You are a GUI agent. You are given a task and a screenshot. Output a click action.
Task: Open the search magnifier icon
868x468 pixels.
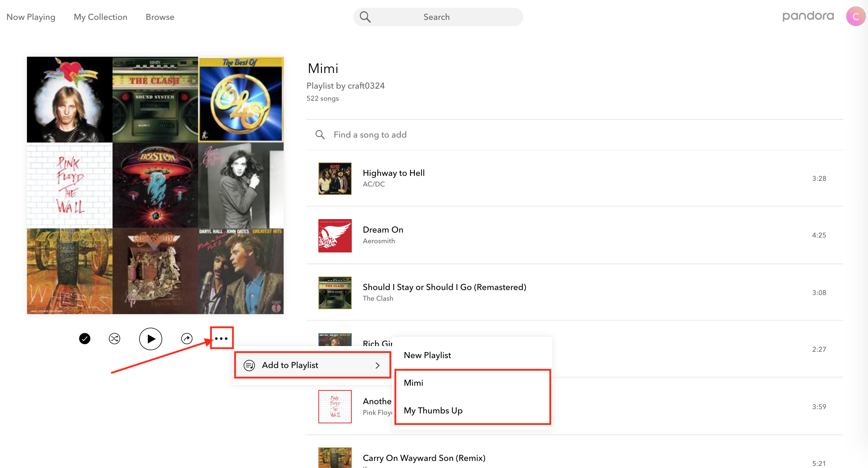pyautogui.click(x=365, y=17)
